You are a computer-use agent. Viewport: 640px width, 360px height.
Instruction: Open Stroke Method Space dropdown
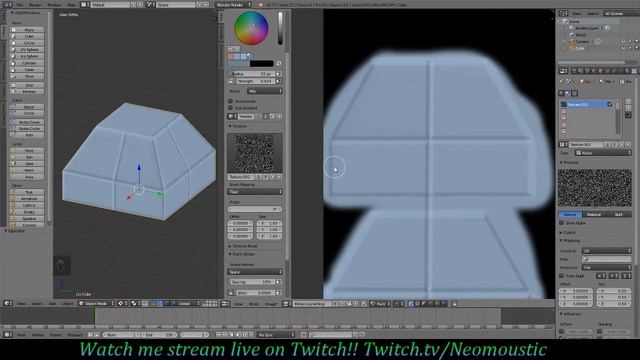click(x=255, y=272)
